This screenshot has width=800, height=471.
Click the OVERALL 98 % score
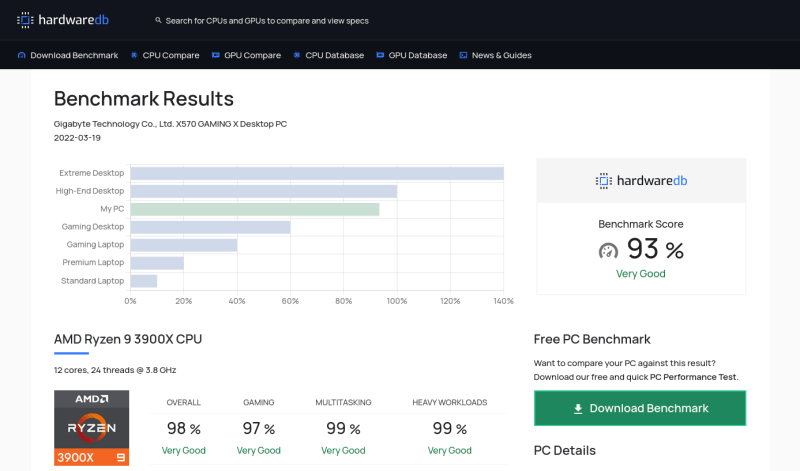[x=184, y=429]
